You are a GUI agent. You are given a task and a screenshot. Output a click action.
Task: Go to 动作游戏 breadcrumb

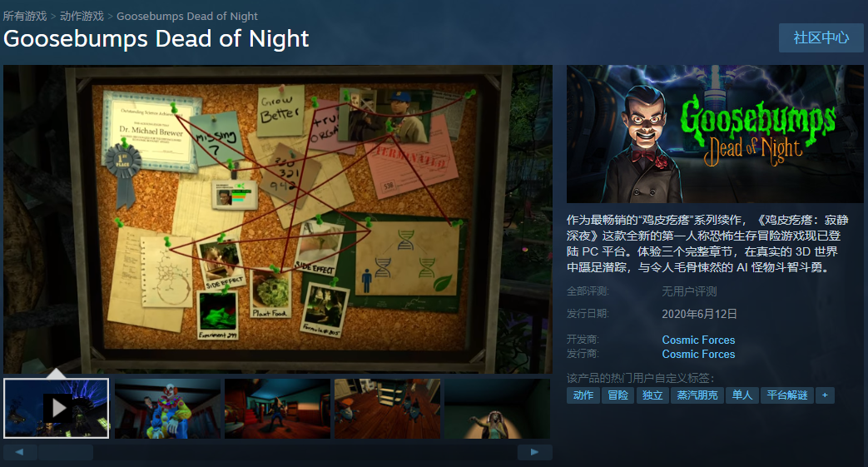point(82,16)
